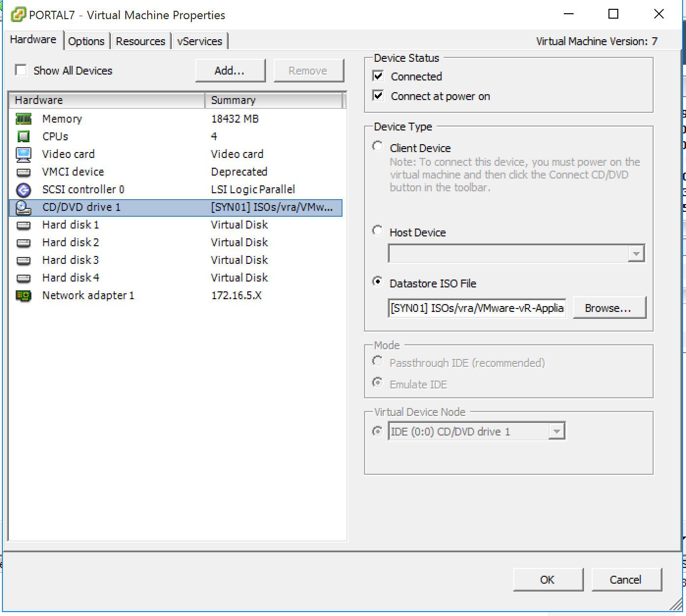This screenshot has height=616, width=686.
Task: Click the [SYN01] ISOs/vra summary cell
Action: point(272,207)
